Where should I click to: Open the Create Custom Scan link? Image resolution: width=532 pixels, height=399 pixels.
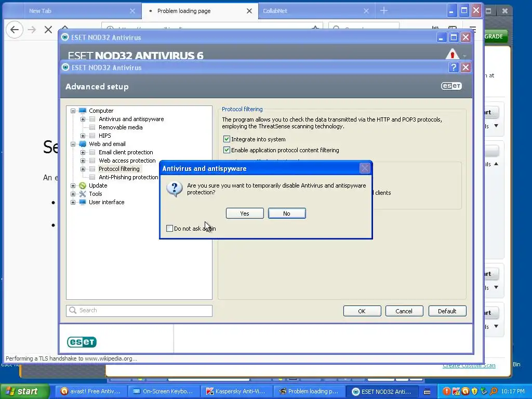click(469, 365)
